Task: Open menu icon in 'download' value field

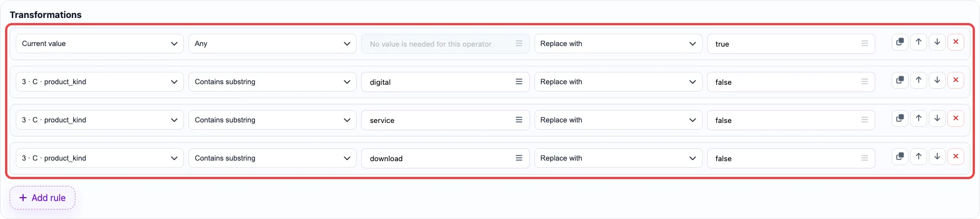Action: pyautogui.click(x=519, y=158)
